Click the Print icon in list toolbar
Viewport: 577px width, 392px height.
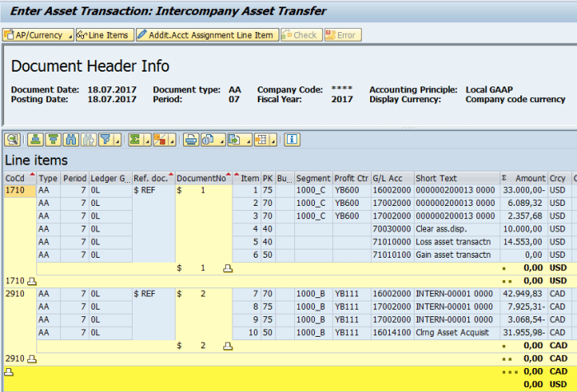190,139
